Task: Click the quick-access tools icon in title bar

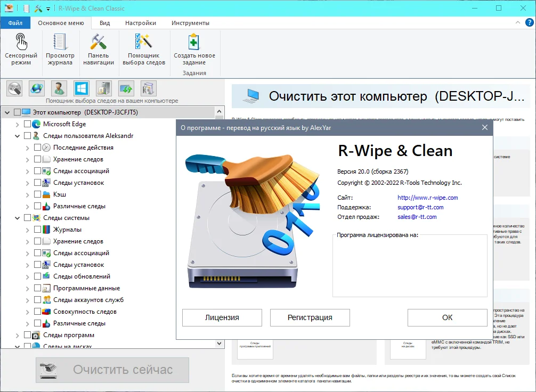Action: pos(38,8)
